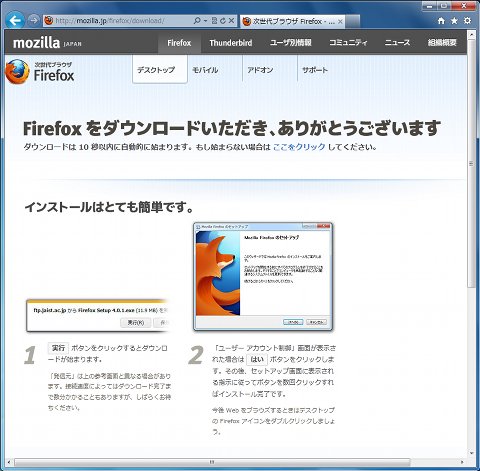The width and height of the screenshot is (480, 471).
Task: Click the inline はい button in step 2
Action: pos(257,359)
